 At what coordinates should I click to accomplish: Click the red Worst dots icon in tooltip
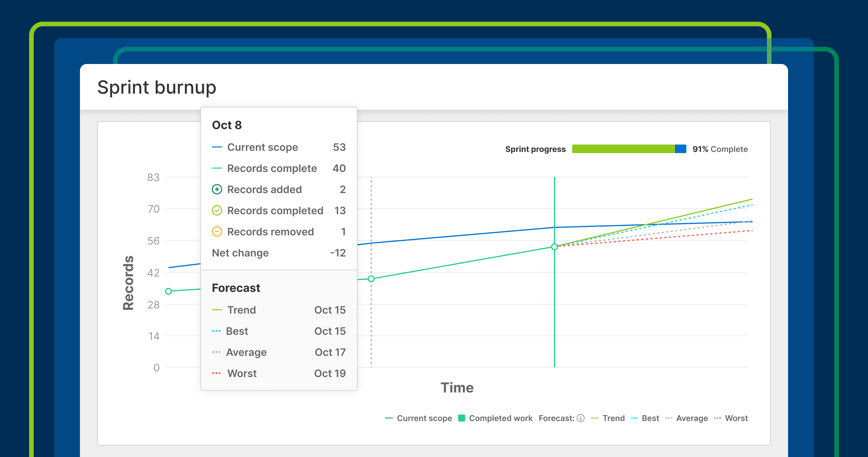coord(216,373)
